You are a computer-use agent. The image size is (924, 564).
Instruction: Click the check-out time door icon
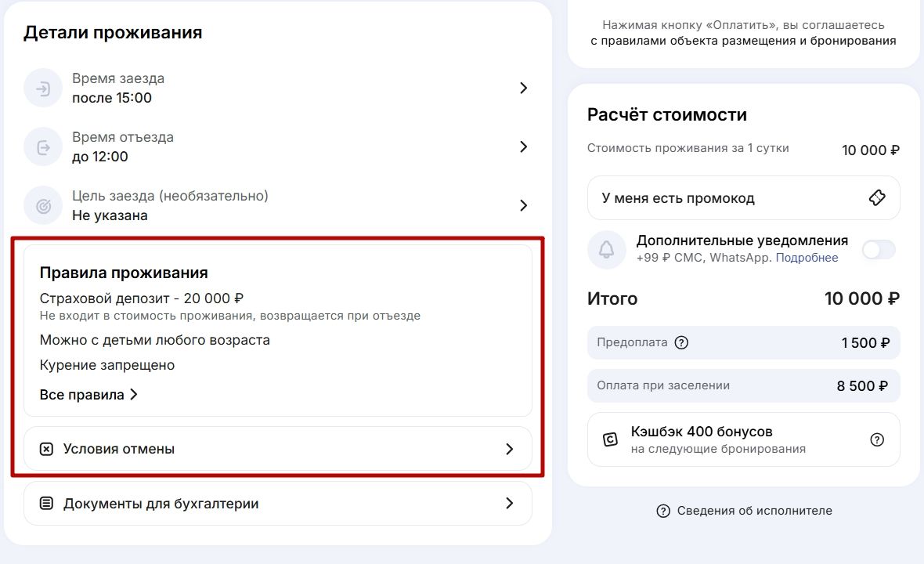43,147
